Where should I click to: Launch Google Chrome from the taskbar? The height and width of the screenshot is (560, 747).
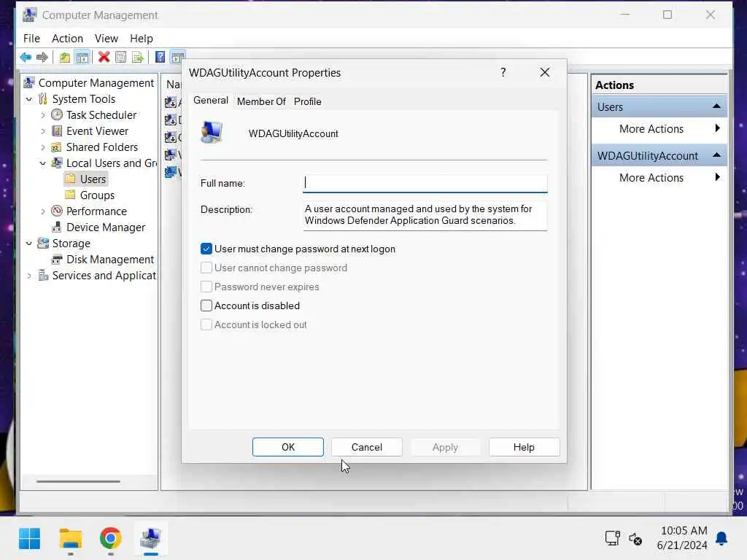pyautogui.click(x=111, y=539)
